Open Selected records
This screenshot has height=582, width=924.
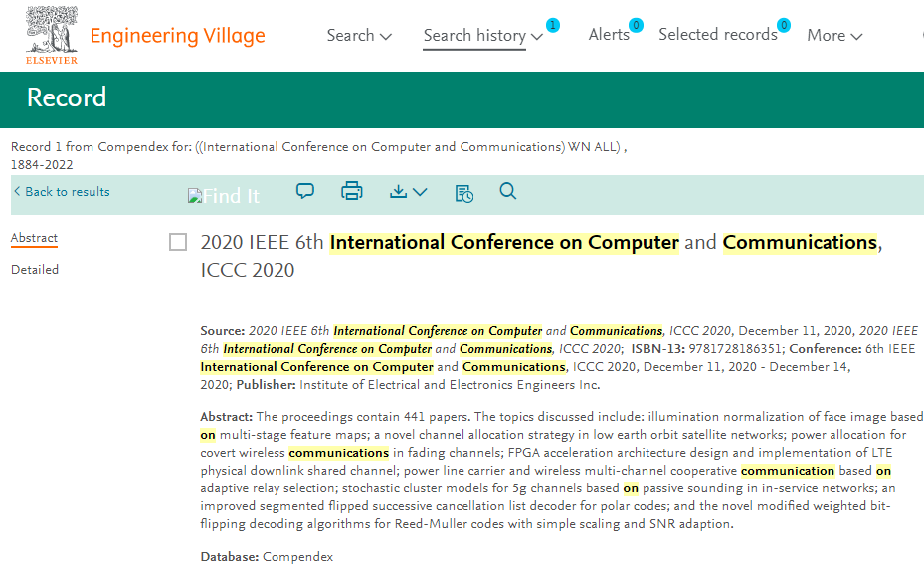click(x=717, y=35)
